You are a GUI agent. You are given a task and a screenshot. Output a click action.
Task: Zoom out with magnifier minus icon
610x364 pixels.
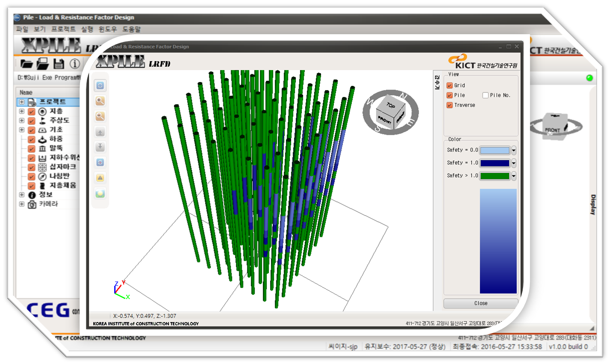(100, 116)
